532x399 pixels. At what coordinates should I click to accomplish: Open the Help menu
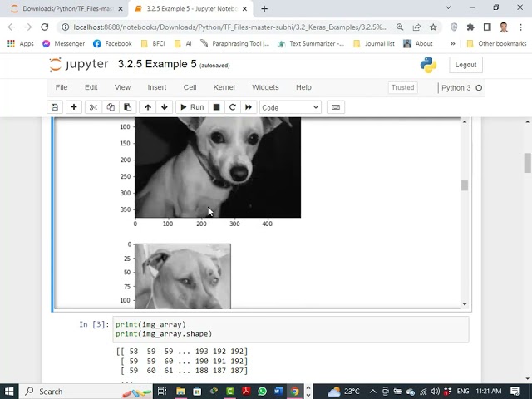pos(303,87)
